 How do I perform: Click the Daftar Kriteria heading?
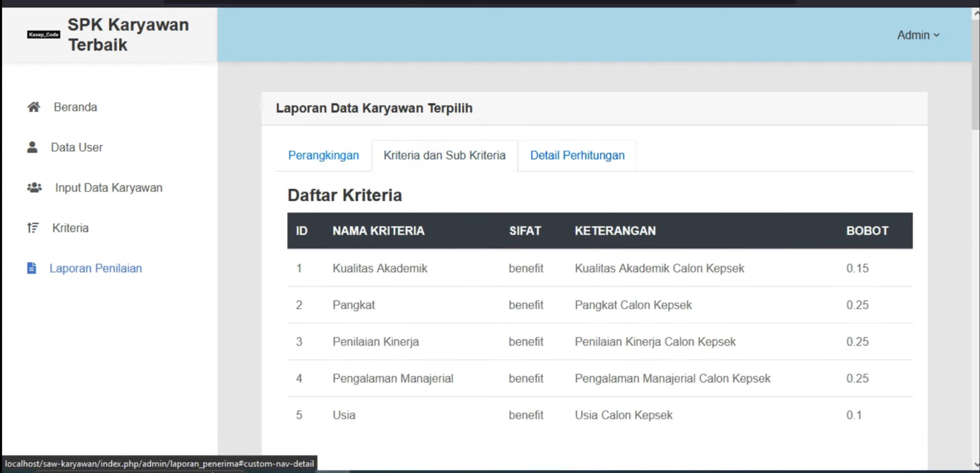[345, 195]
